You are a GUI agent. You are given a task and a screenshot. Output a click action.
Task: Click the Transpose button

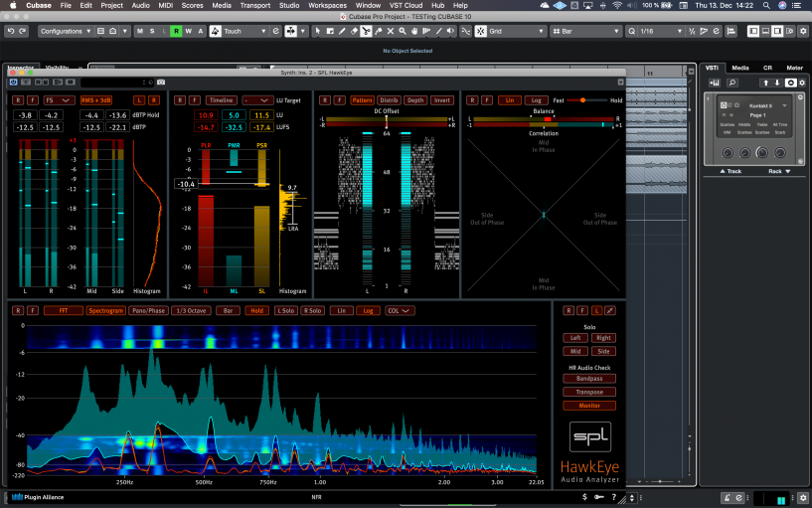[x=589, y=392]
